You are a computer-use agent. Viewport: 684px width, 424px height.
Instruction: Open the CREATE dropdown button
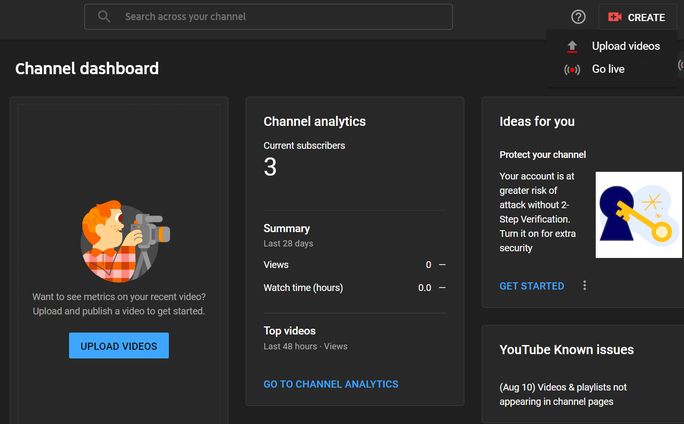point(637,17)
